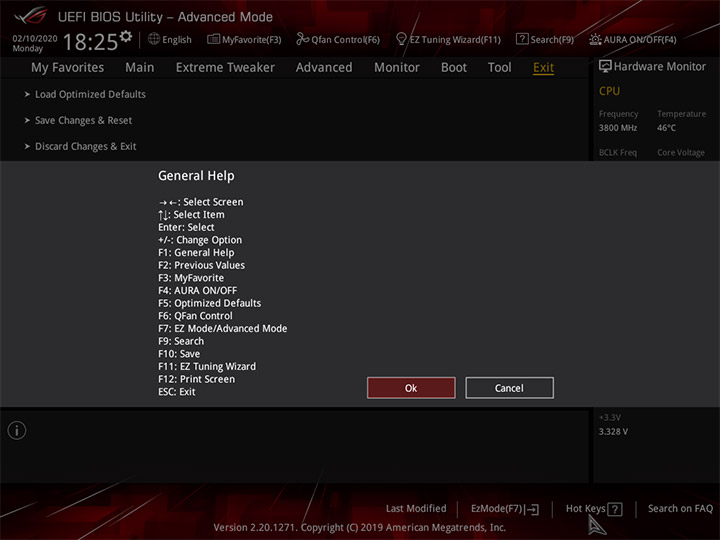720x540 pixels.
Task: Click F5: Optimized Defaults help line
Action: pyautogui.click(x=209, y=304)
